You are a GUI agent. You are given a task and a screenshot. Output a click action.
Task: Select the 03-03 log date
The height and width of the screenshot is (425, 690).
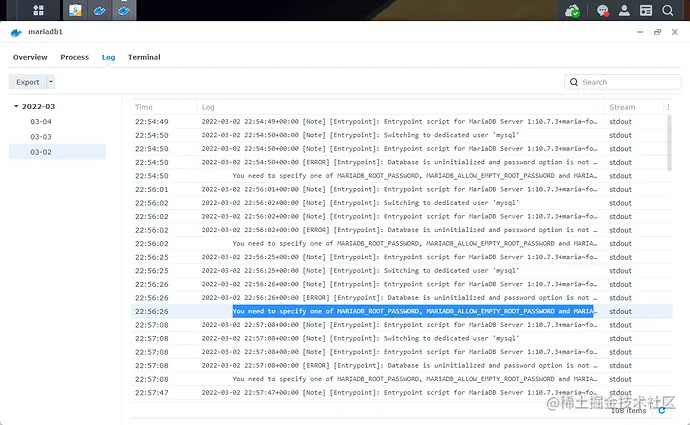pyautogui.click(x=41, y=137)
